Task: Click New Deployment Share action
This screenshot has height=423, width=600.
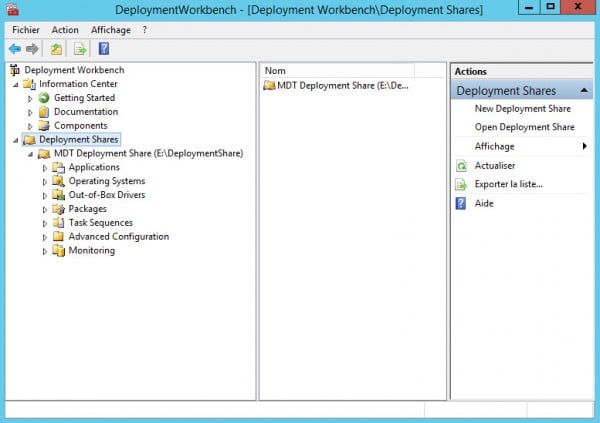Action: click(523, 109)
